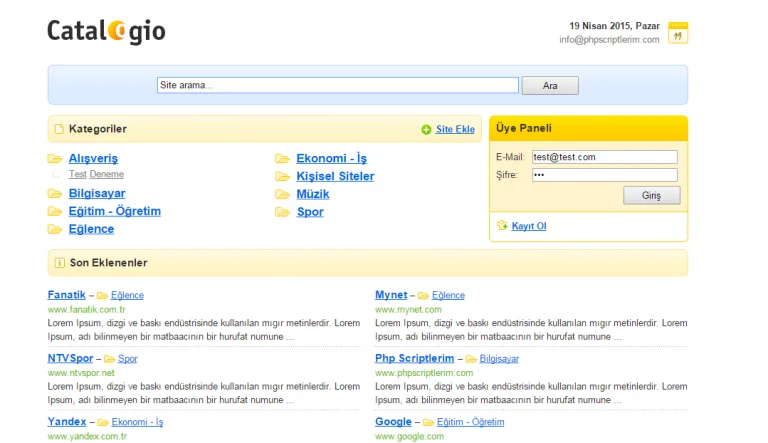Open the Alışveriş category
The image size is (768, 443).
(93, 159)
